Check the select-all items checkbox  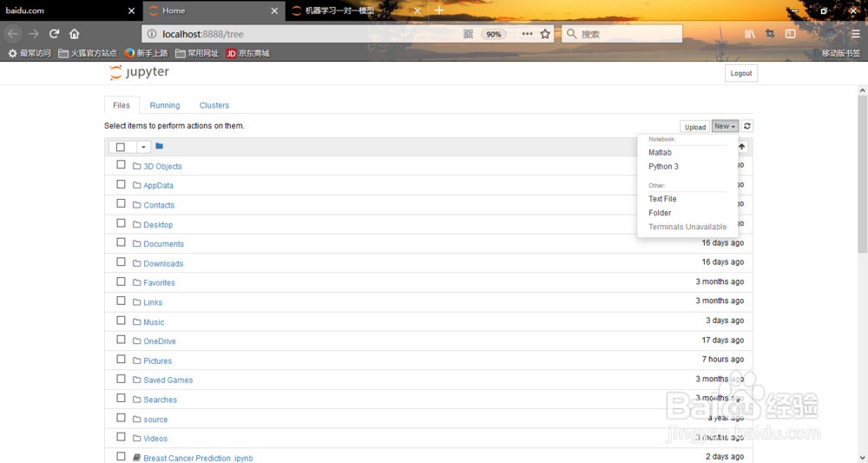coord(121,147)
